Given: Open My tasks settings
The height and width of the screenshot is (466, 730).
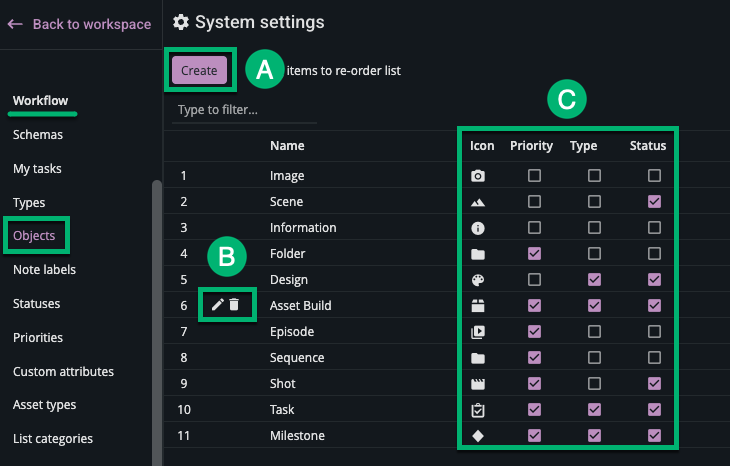Looking at the screenshot, I should coord(37,169).
